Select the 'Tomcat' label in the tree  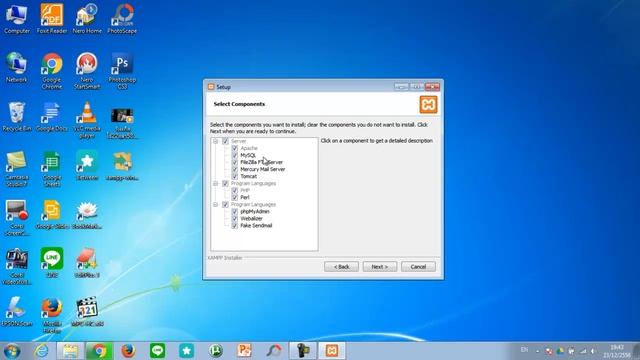tap(249, 176)
